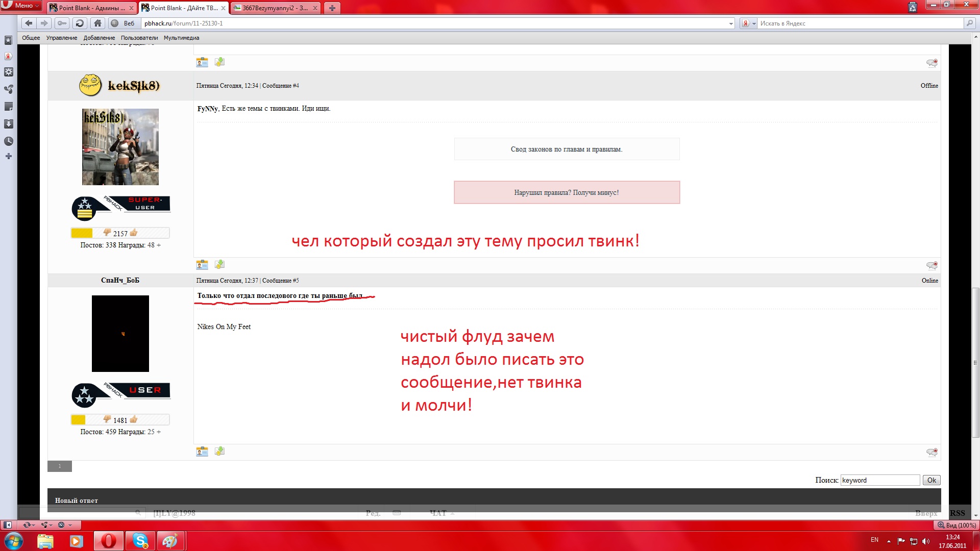Screen dimensions: 980x551
Task: Close the 3667Bezymyannyi2 tab
Action: (x=315, y=8)
